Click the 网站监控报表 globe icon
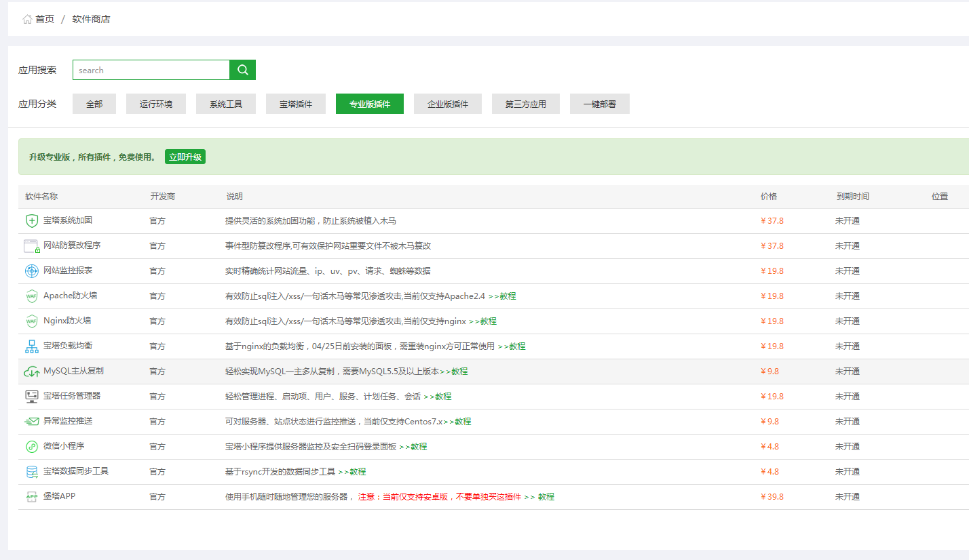The width and height of the screenshot is (969, 560). click(31, 271)
